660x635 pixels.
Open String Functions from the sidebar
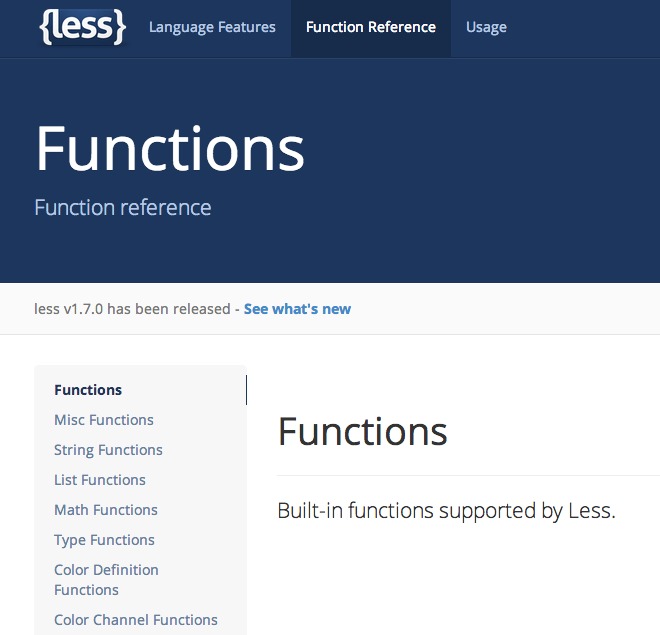click(x=108, y=450)
